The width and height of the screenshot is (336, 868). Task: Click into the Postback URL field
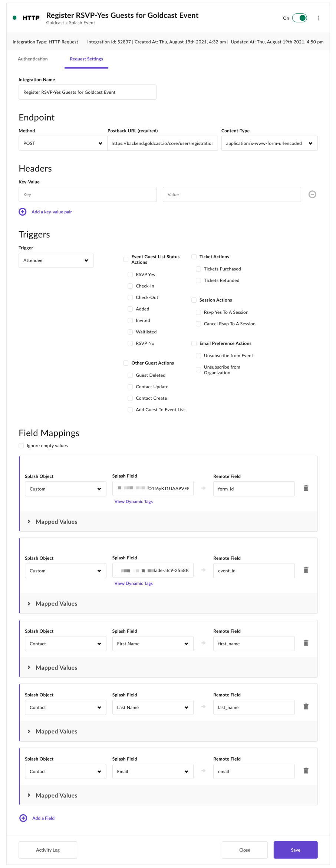pyautogui.click(x=162, y=143)
